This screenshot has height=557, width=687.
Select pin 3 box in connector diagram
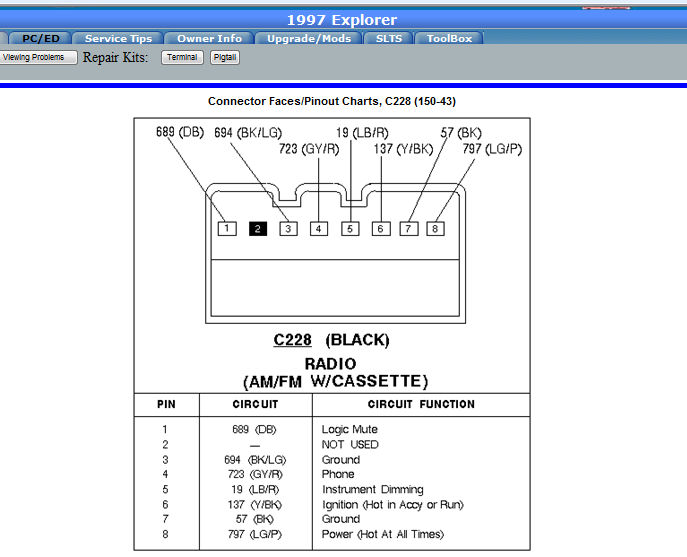[288, 228]
